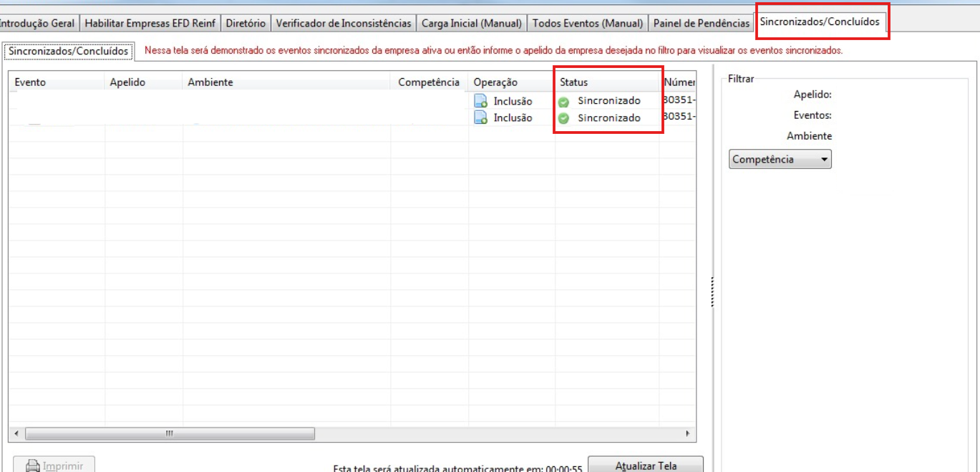980x472 pixels.
Task: Switch to Todos Eventos (Manual) tab
Action: click(x=588, y=23)
